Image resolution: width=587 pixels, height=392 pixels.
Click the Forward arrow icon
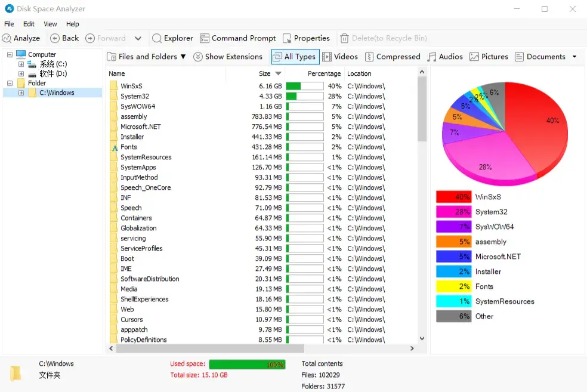point(90,38)
